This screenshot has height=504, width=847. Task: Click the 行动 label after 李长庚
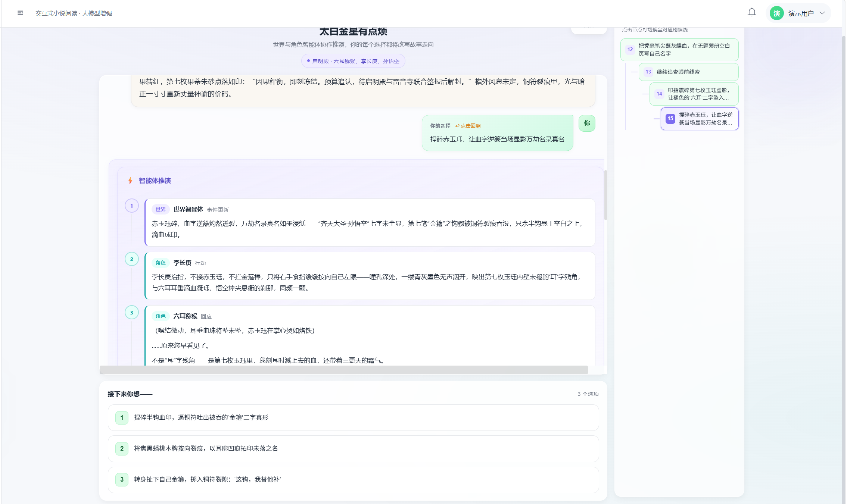pos(200,263)
